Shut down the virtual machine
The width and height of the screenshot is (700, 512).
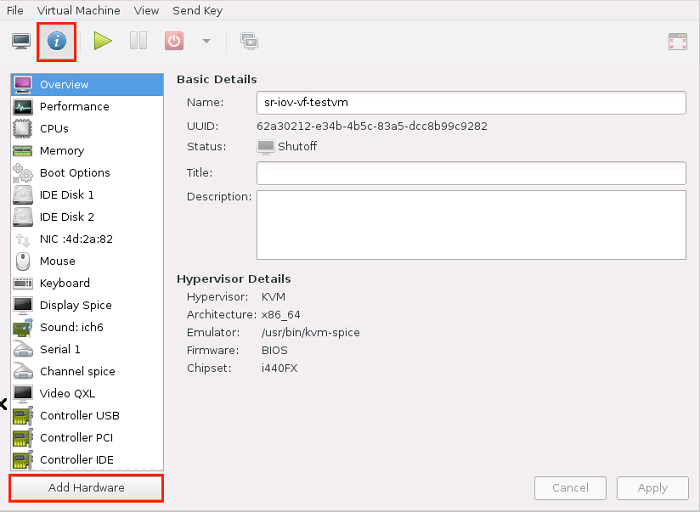[174, 41]
